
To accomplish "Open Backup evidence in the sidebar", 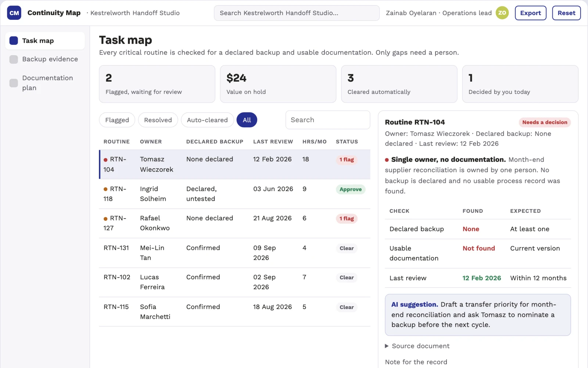I will tap(45, 59).
